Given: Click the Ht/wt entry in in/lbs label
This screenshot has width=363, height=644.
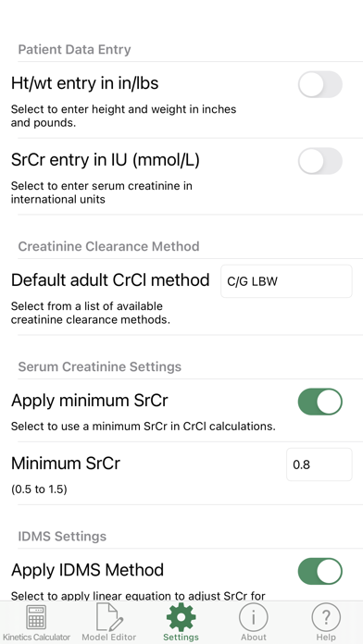Looking at the screenshot, I should click(84, 83).
